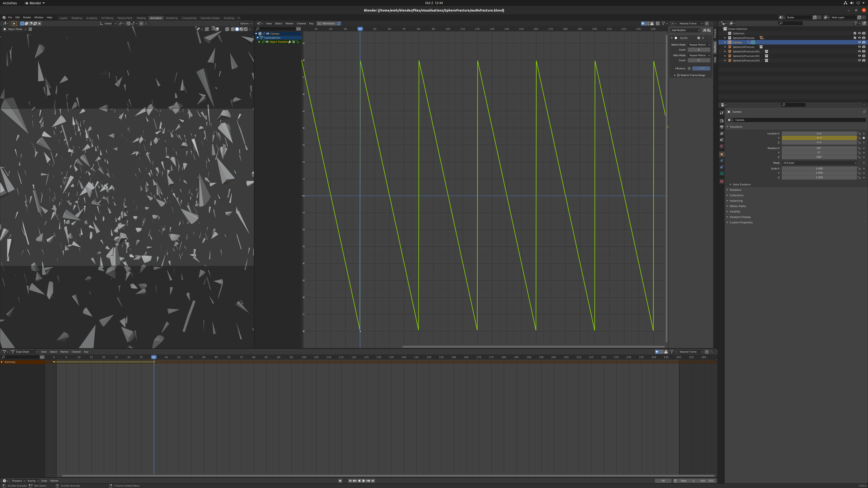
Task: Click the properties editor pin icon
Action: 864,112
